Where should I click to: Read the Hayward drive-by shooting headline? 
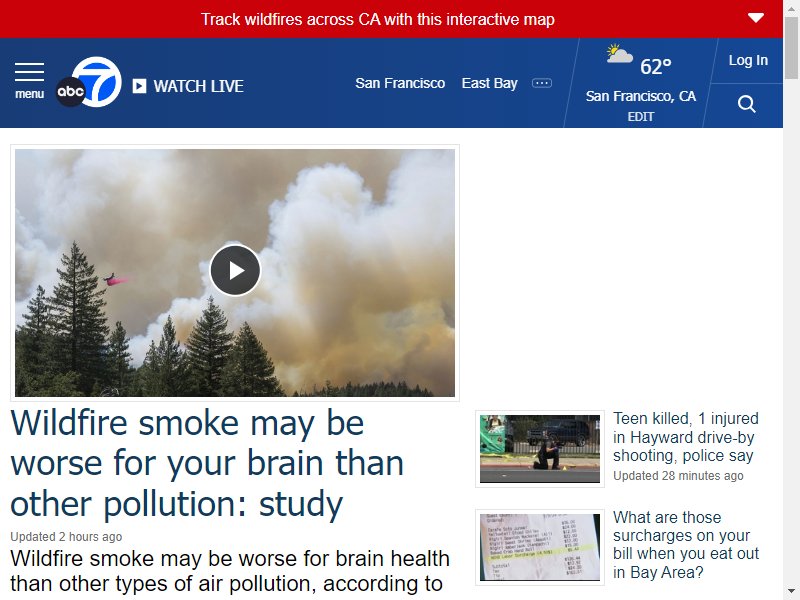(x=686, y=437)
